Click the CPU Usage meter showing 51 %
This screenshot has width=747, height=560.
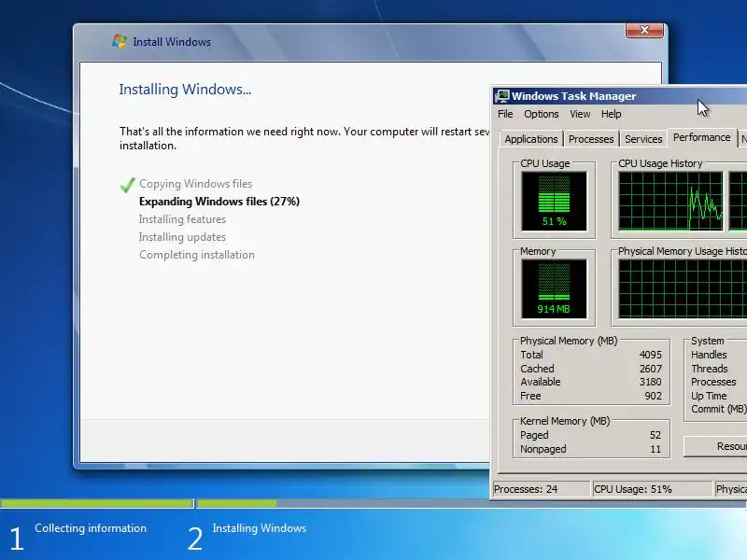554,201
